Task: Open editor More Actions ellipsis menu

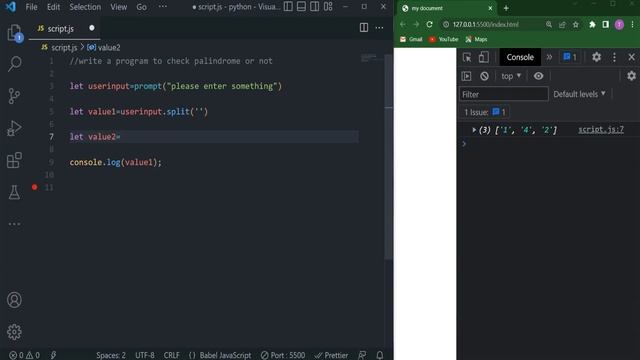Action: click(x=379, y=28)
